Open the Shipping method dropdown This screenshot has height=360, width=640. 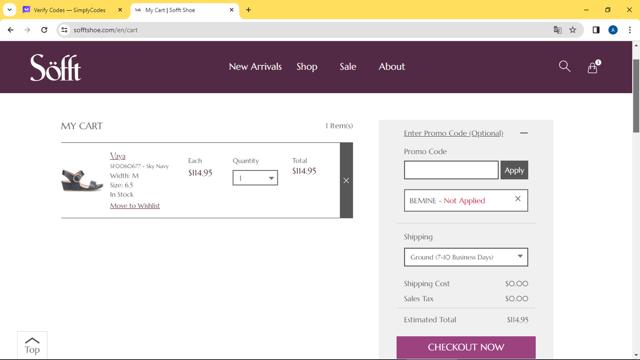click(x=466, y=257)
